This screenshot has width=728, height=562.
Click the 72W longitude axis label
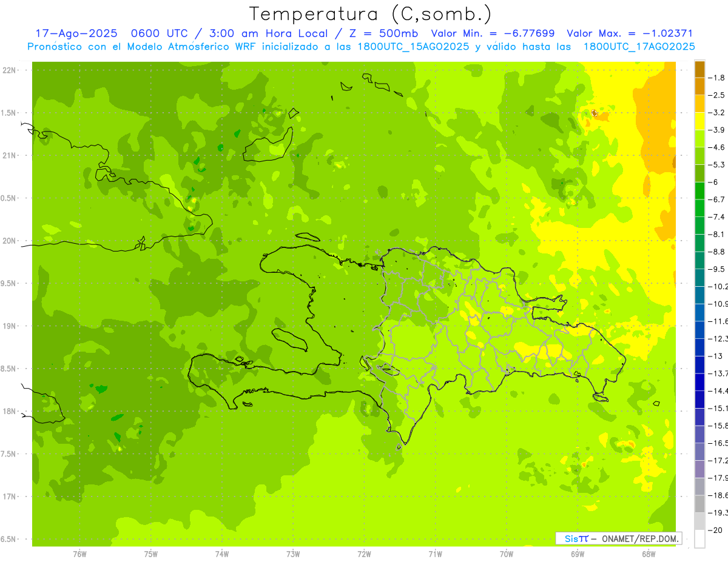[x=364, y=554]
